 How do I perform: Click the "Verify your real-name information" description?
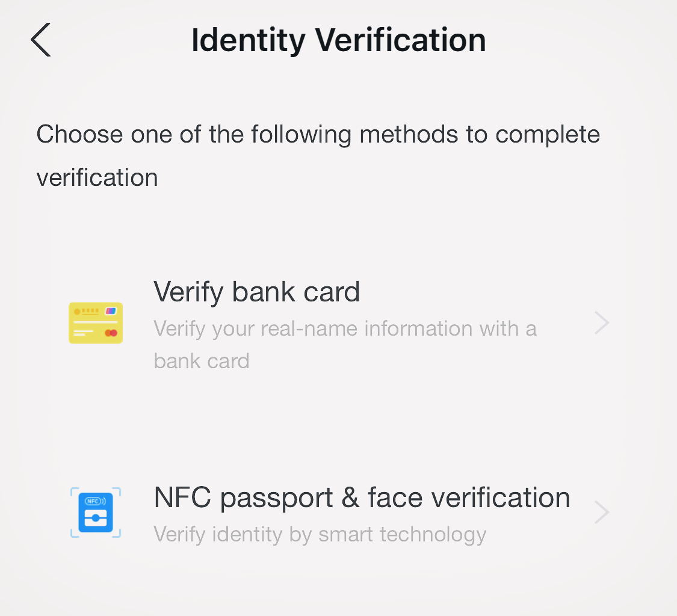345,329
